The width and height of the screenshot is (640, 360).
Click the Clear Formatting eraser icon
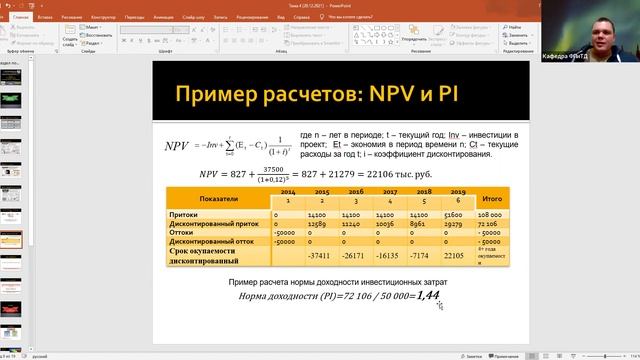[x=213, y=30]
